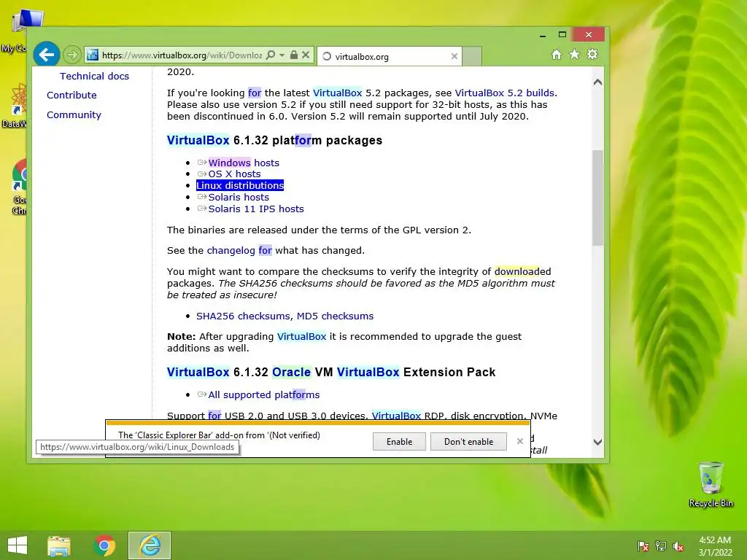747x560 pixels.
Task: Click the IE forward arrow button
Action: 72,55
